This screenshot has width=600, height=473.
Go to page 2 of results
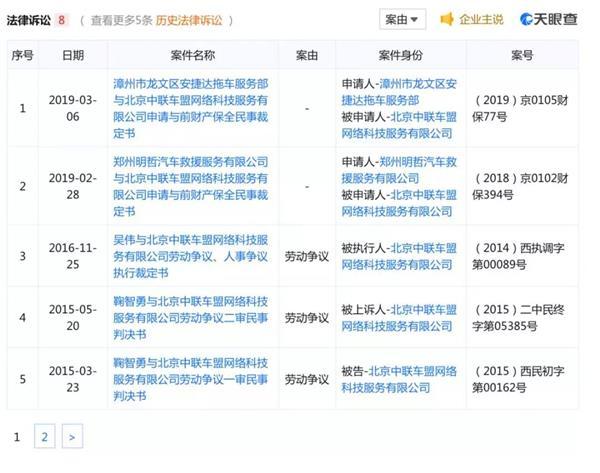44,436
